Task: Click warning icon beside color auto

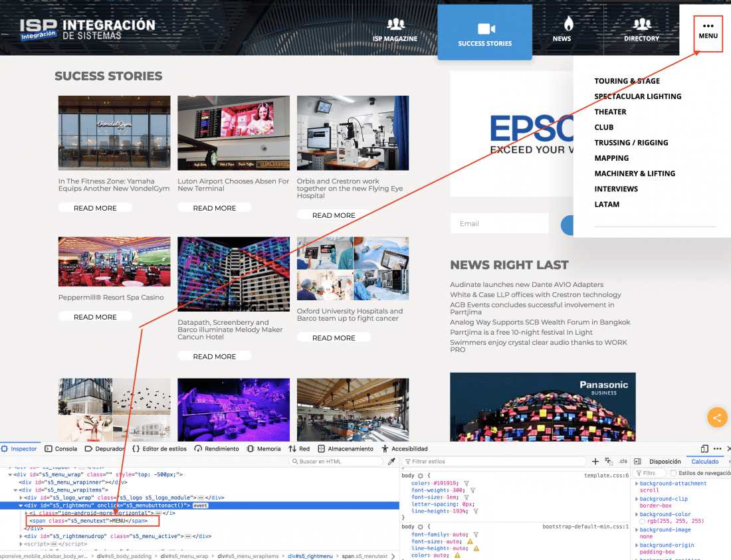Action: click(x=457, y=555)
